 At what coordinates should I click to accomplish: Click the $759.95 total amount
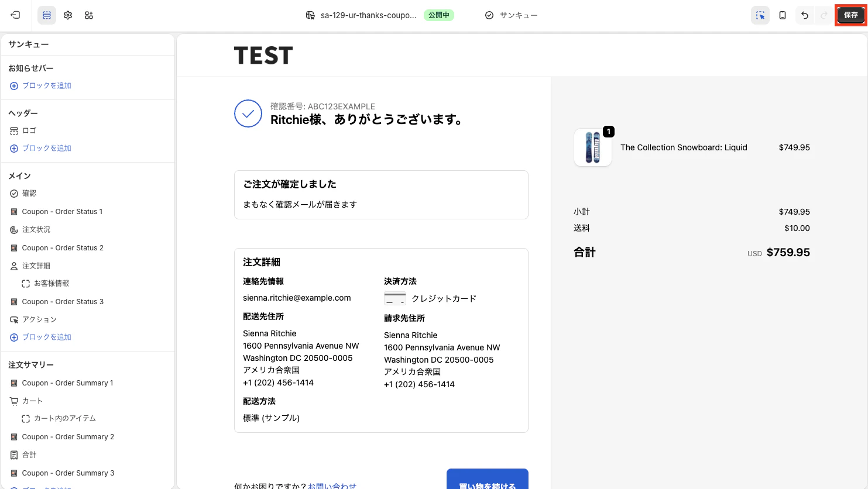pyautogui.click(x=788, y=252)
